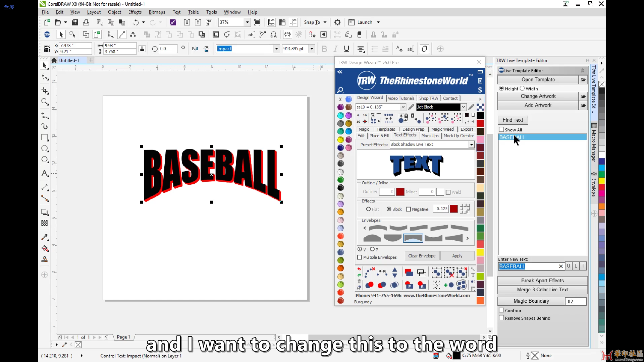Click the Bold formatting icon
The image size is (644, 362).
324,49
